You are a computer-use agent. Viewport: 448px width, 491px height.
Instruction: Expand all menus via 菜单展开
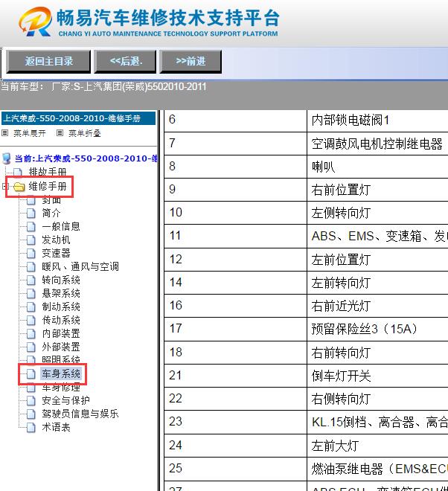click(x=30, y=133)
